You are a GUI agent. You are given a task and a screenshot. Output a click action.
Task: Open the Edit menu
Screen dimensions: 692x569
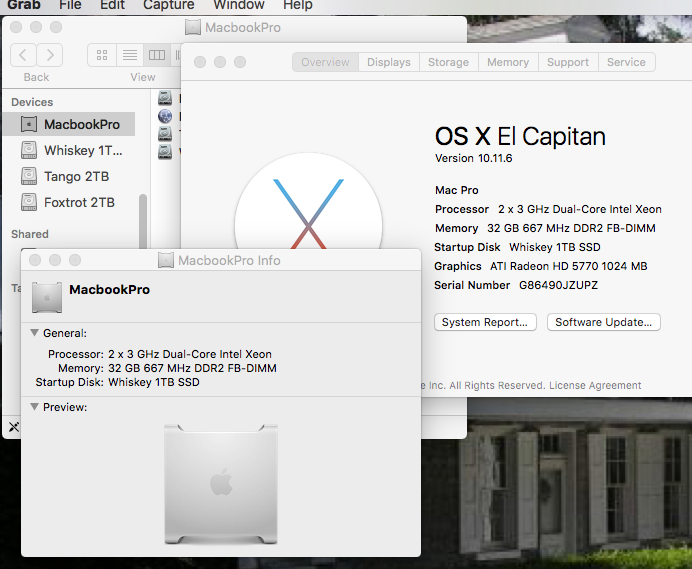[112, 5]
